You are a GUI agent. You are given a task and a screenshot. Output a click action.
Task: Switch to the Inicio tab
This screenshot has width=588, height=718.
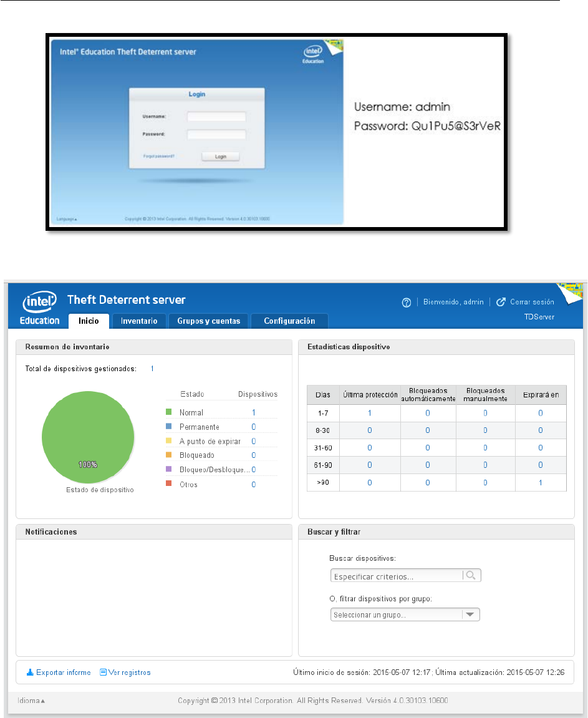coord(89,321)
